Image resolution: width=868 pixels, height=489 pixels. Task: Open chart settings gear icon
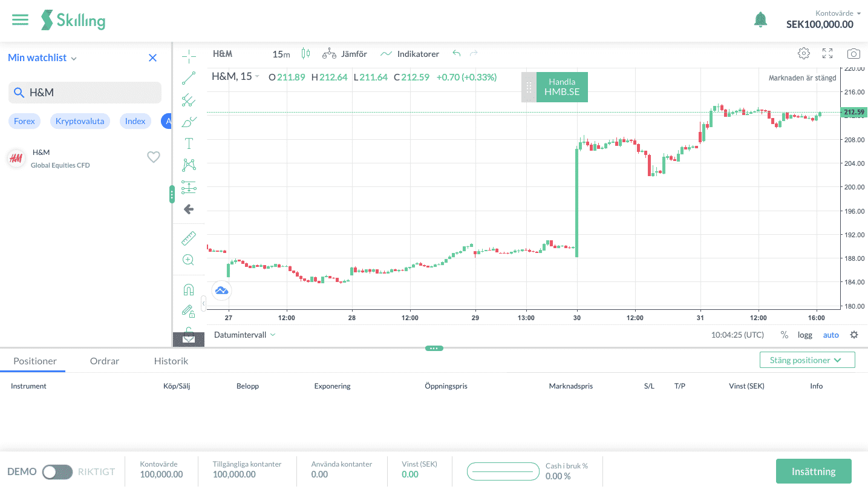pyautogui.click(x=803, y=53)
